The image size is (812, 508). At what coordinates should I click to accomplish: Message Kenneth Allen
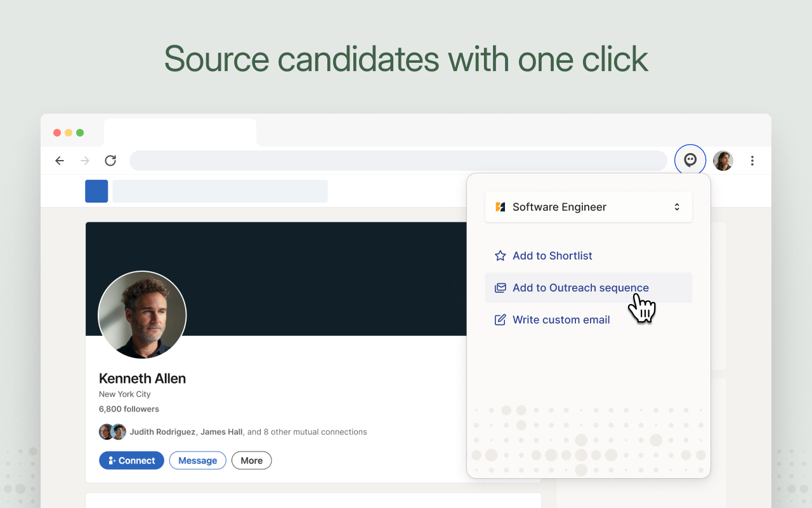tap(197, 460)
